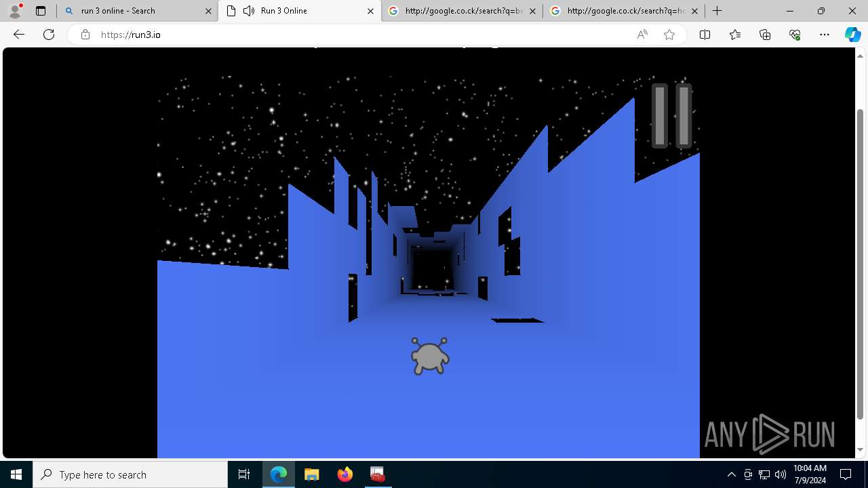Screen dimensions: 868x488
Task: Activate Read aloud in address bar
Action: click(x=642, y=35)
